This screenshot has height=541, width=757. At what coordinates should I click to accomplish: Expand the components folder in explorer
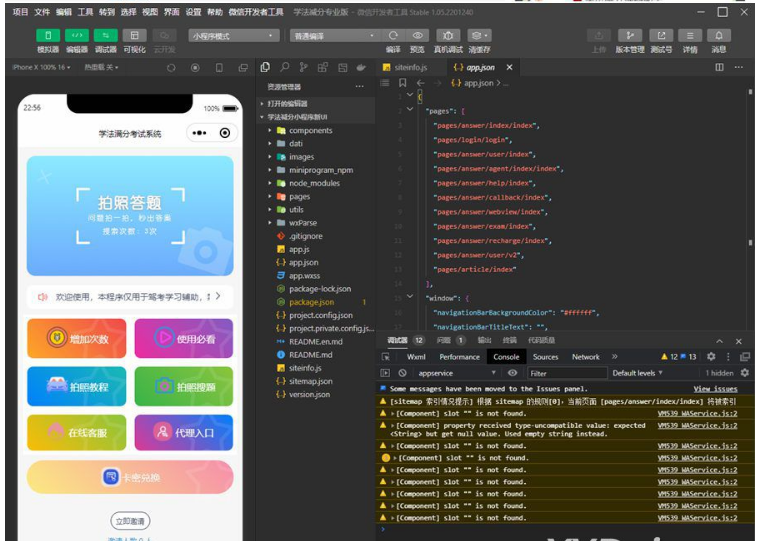[x=310, y=130]
